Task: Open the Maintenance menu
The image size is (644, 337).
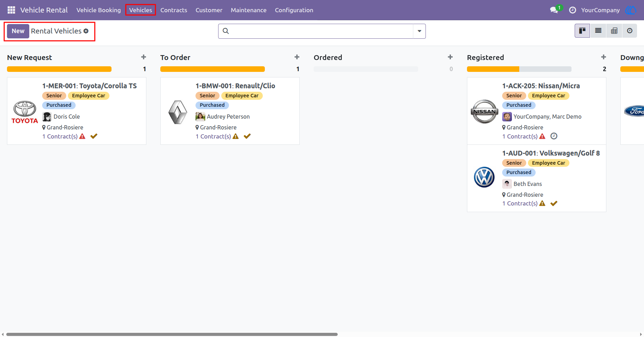Action: pos(248,10)
